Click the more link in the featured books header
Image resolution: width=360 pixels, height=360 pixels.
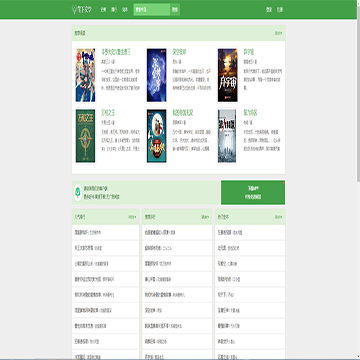[278, 33]
